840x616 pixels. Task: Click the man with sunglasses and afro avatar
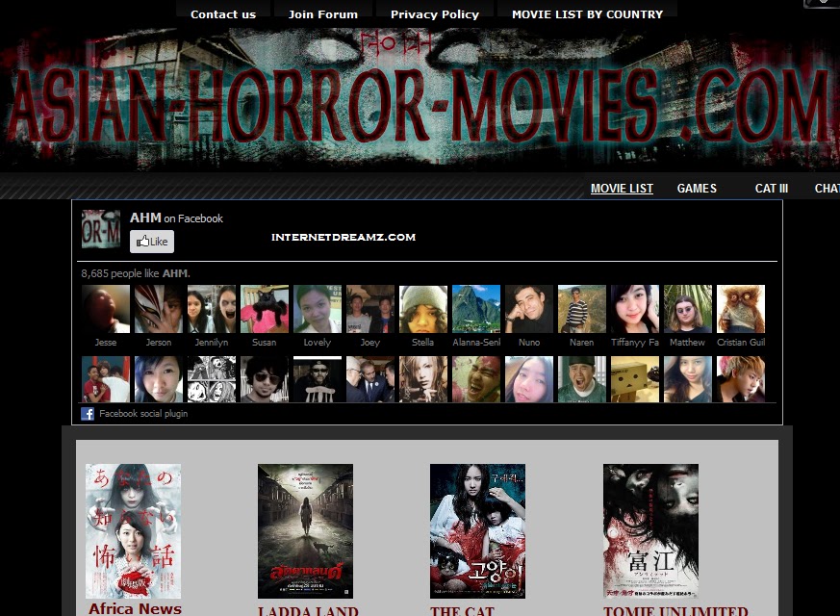[265, 379]
